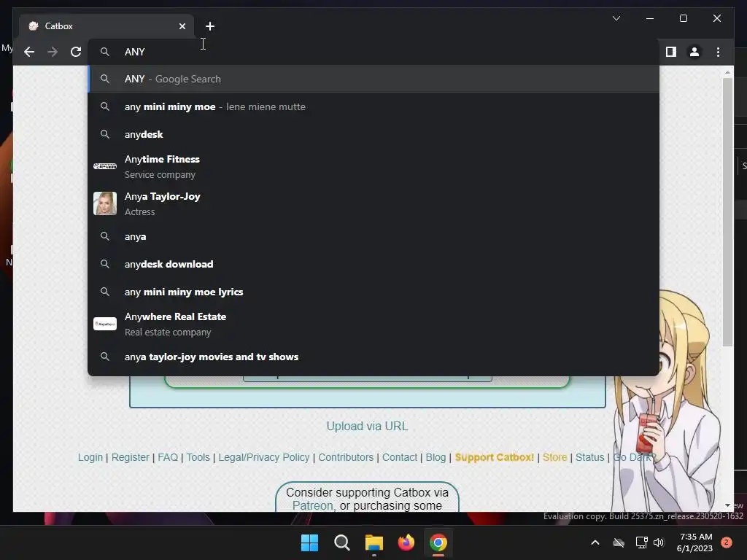
Task: Open the Register link
Action: pos(130,457)
